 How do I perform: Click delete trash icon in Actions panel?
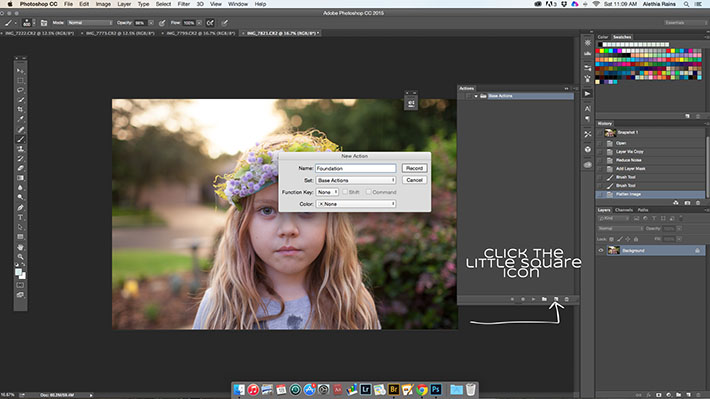pos(566,299)
